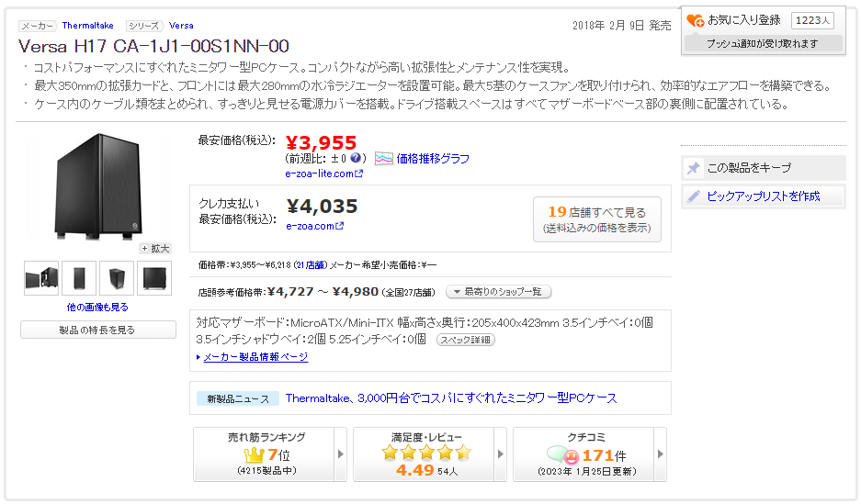Open the Thermaltake maker link
The image size is (861, 504).
[88, 26]
